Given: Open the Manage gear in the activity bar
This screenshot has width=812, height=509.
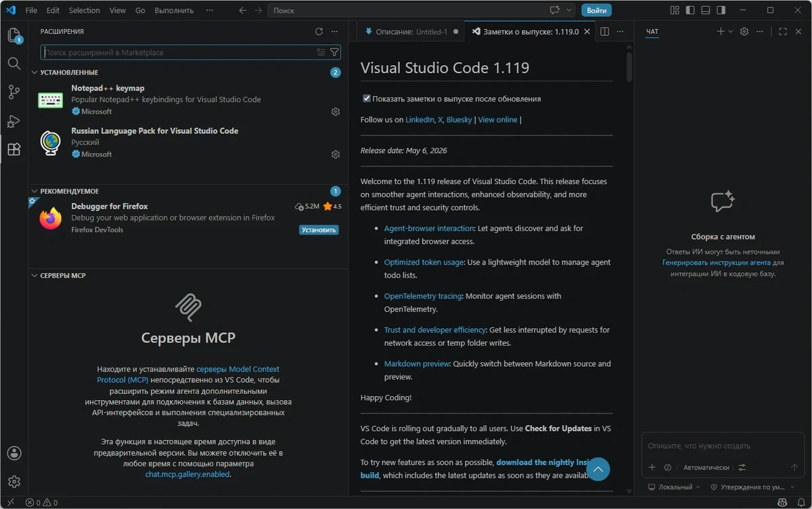Looking at the screenshot, I should click(x=14, y=482).
